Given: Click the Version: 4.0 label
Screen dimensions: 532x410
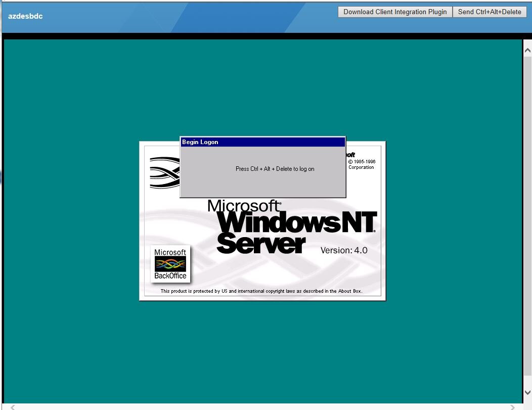Looking at the screenshot, I should [x=344, y=250].
